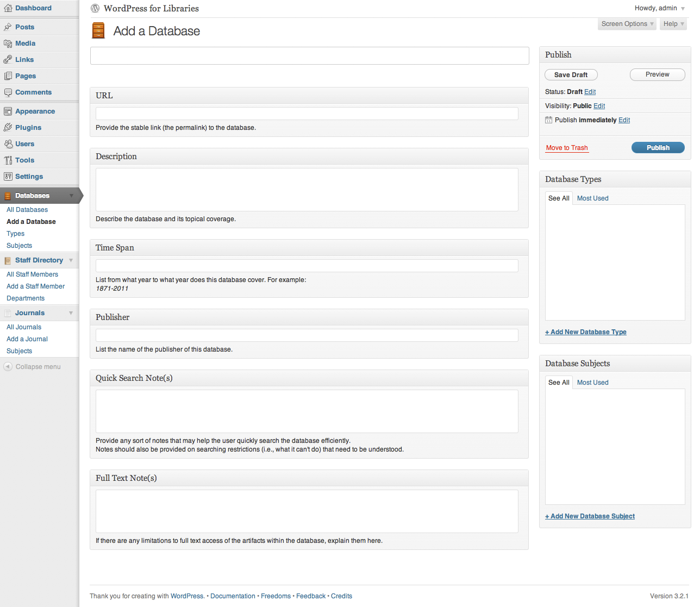Click the Databases drawer icon in sidebar
The image size is (700, 607).
(8, 196)
